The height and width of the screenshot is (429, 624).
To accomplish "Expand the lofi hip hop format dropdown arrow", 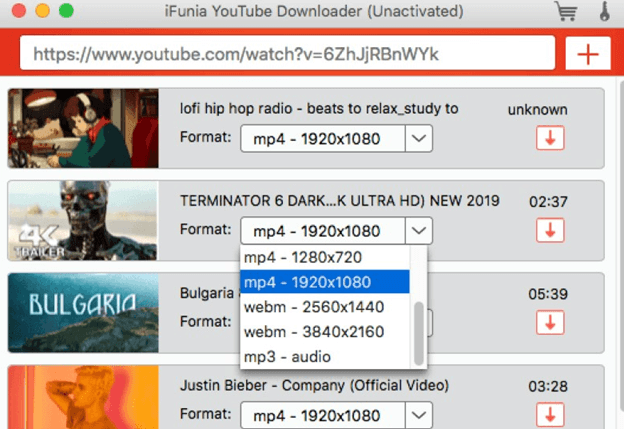I will [x=419, y=138].
